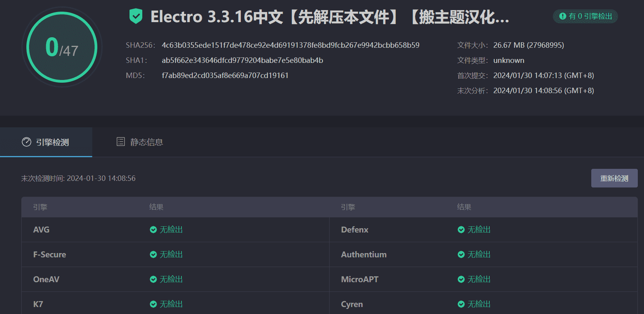Viewport: 644px width, 314px height.
Task: Click the 0/47 detection score circle
Action: click(62, 47)
